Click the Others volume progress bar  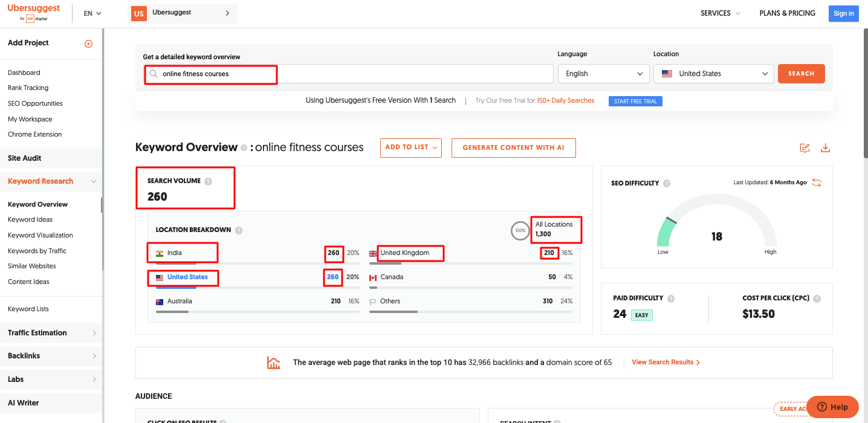471,312
